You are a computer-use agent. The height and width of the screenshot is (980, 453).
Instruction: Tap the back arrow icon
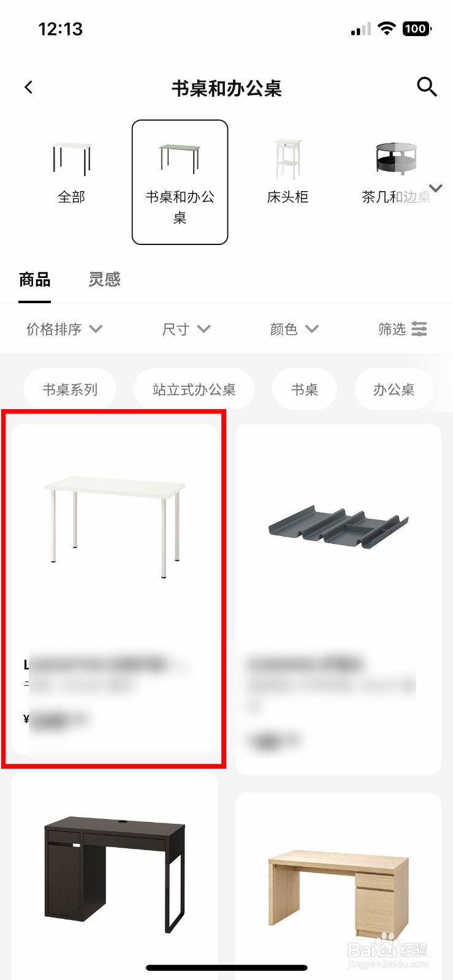coord(28,88)
